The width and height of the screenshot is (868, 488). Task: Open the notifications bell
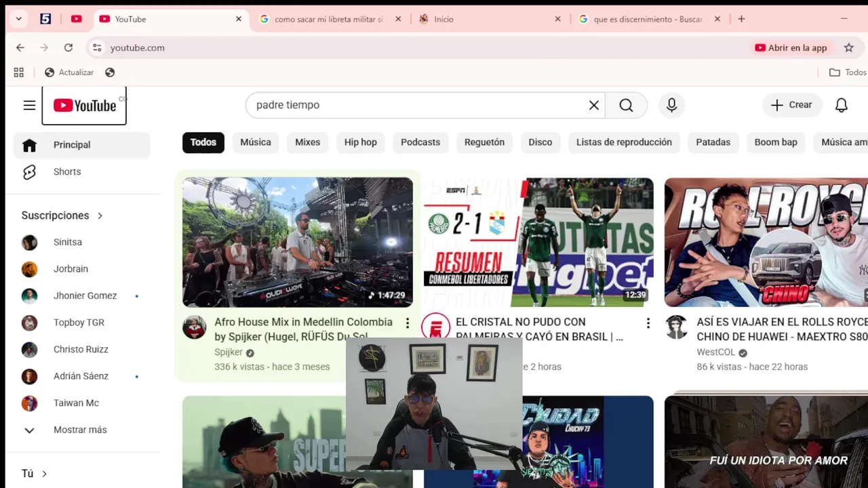pos(842,105)
